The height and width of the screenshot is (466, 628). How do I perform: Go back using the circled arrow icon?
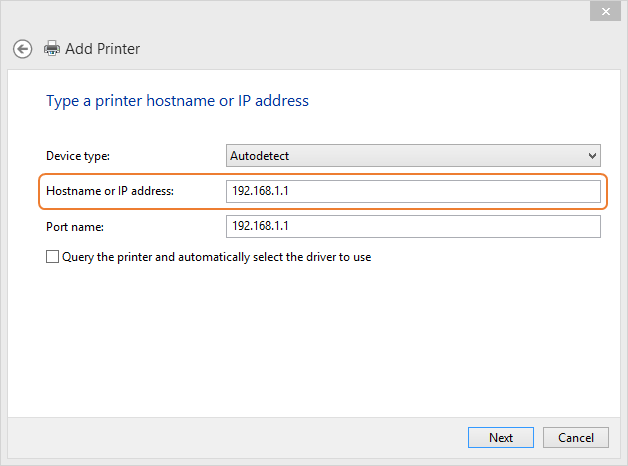pyautogui.click(x=22, y=49)
